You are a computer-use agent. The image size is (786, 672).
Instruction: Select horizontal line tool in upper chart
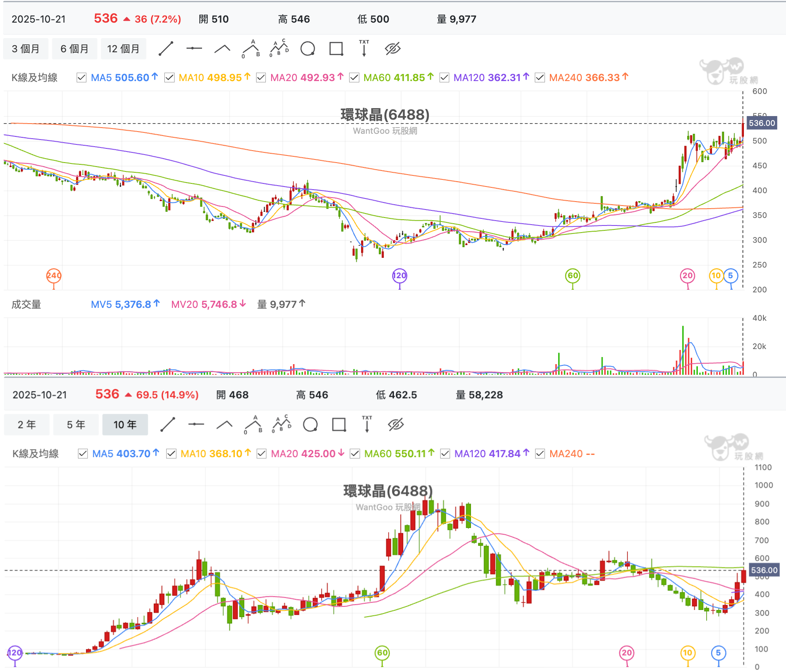point(194,48)
